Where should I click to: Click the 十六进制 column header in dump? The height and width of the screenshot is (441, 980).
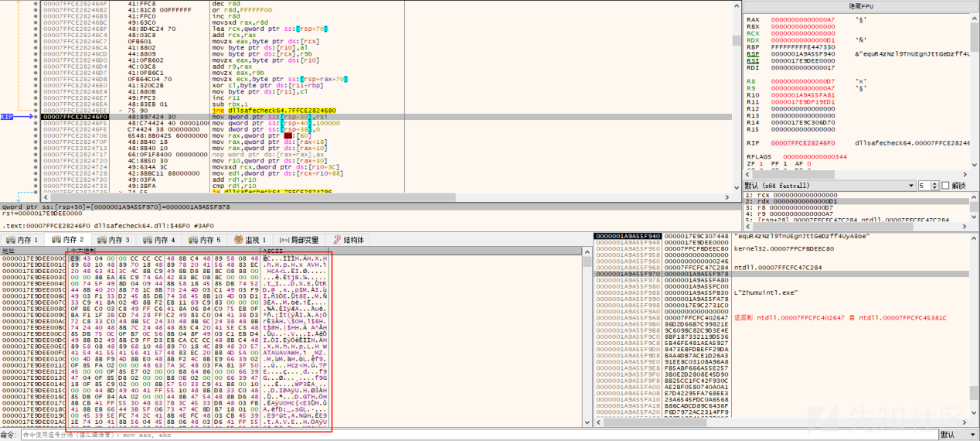[x=164, y=251]
